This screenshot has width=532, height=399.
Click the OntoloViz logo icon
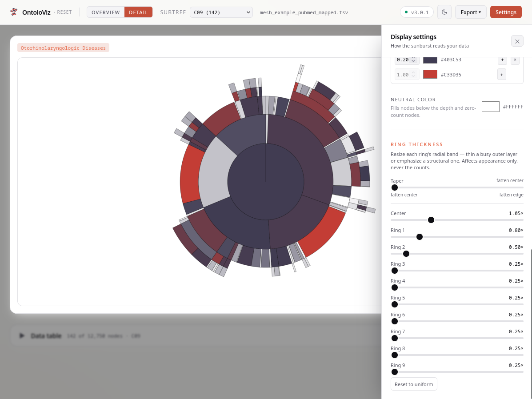pyautogui.click(x=14, y=12)
